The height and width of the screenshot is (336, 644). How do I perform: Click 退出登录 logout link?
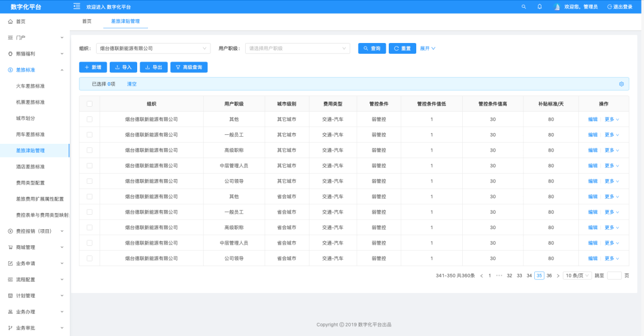(620, 7)
